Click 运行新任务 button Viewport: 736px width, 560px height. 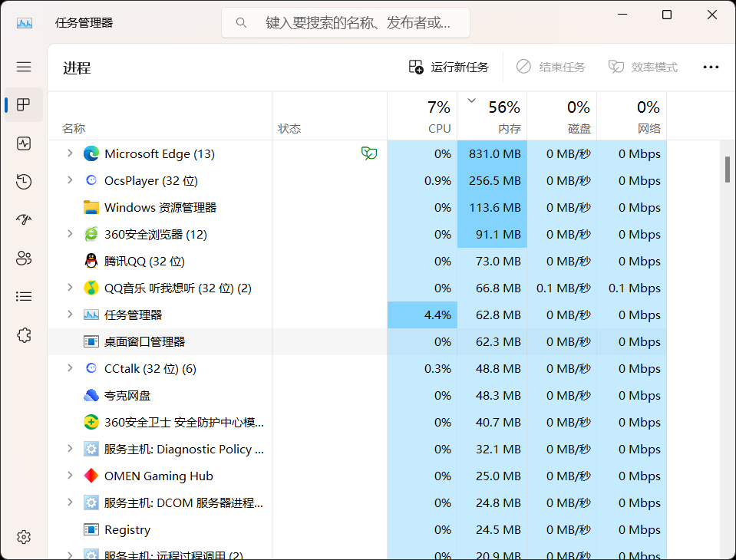click(449, 67)
